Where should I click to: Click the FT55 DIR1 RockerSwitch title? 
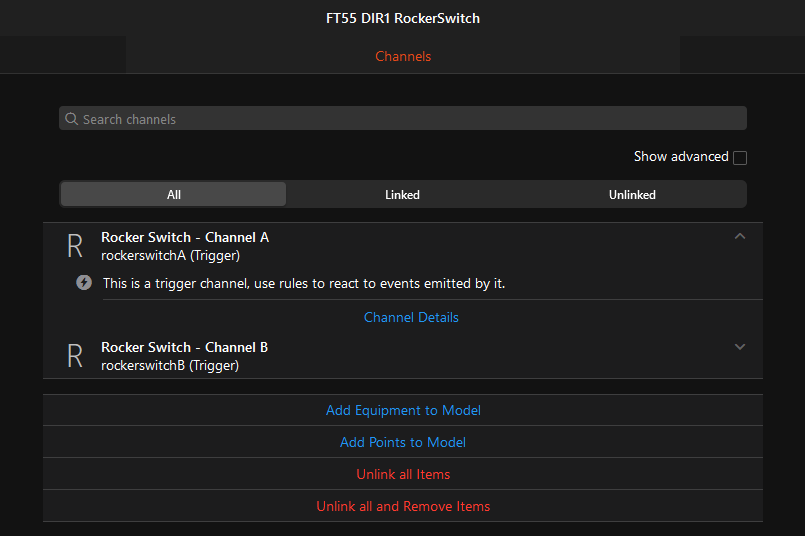point(403,18)
